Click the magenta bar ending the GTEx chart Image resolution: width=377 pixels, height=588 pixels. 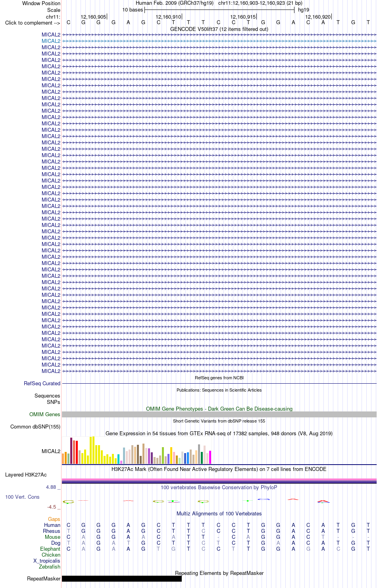pos(210,457)
